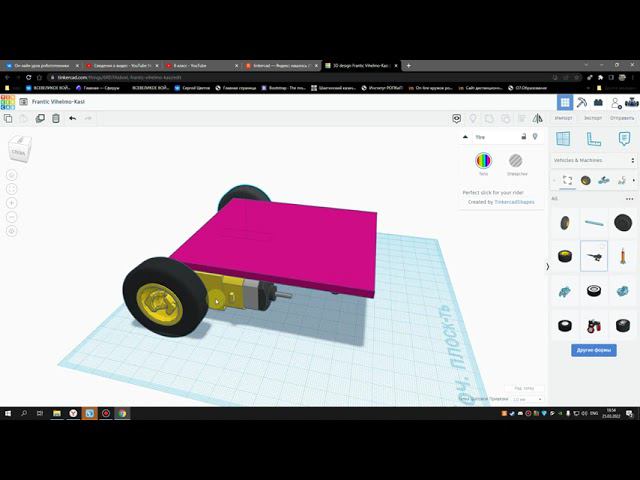The width and height of the screenshot is (640, 480).
Task: Pick the large black tire shape
Action: click(x=623, y=223)
